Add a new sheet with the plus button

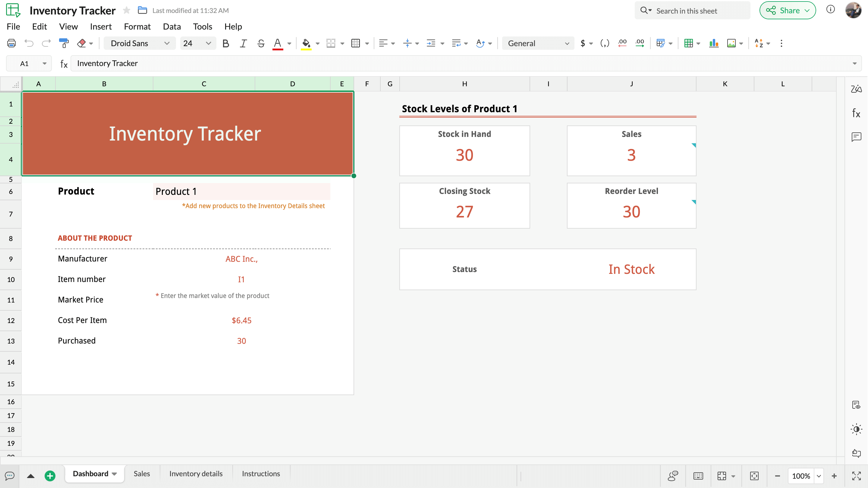50,476
